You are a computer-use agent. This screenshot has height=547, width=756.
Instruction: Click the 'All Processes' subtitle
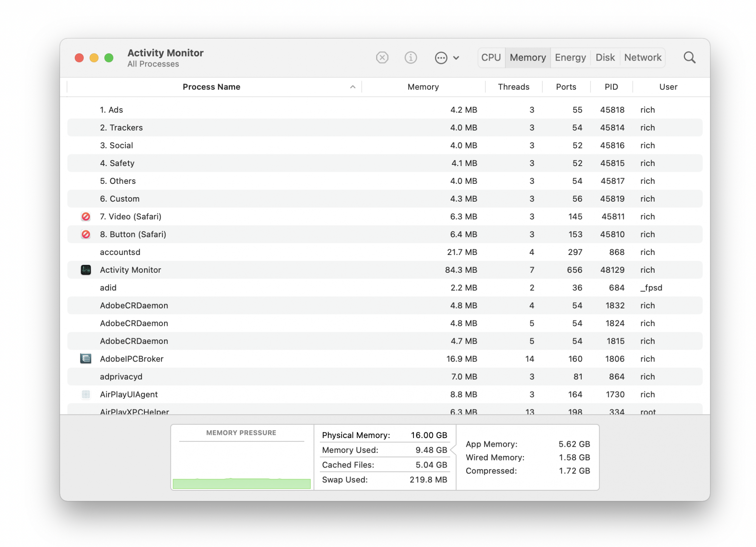pyautogui.click(x=153, y=64)
